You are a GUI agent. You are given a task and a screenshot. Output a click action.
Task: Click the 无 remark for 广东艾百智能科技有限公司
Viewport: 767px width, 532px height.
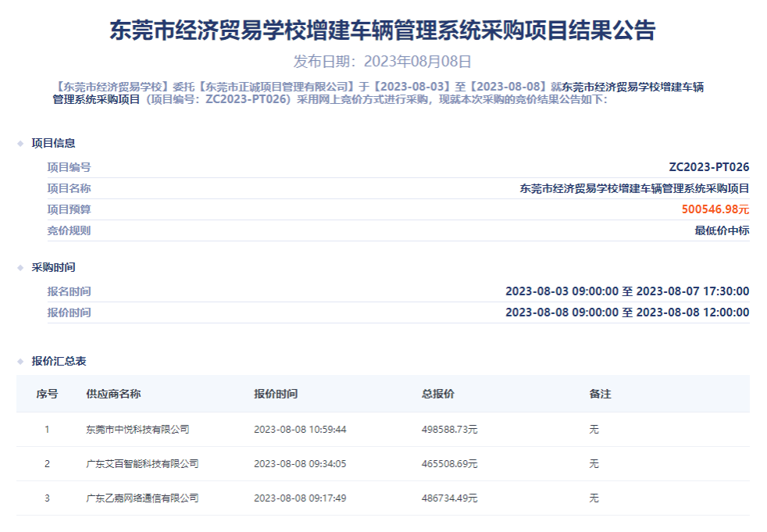pos(594,464)
